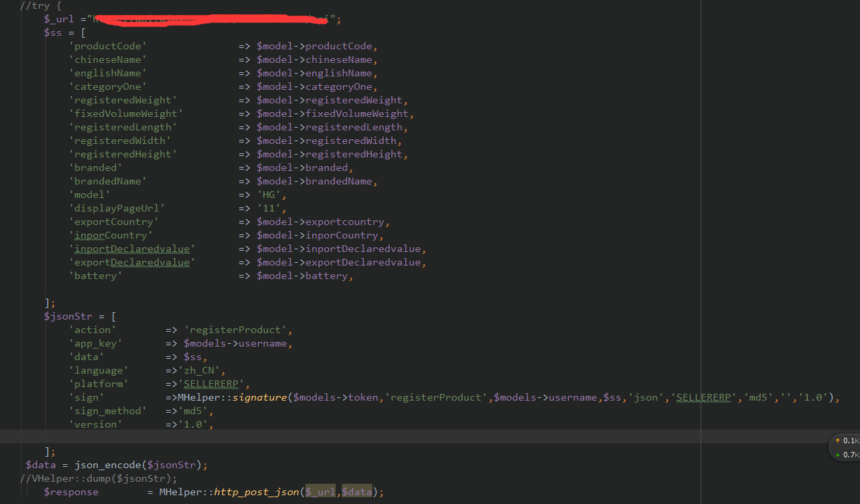Click the 'action' key string
Viewport: 860px width, 504px height.
point(93,330)
